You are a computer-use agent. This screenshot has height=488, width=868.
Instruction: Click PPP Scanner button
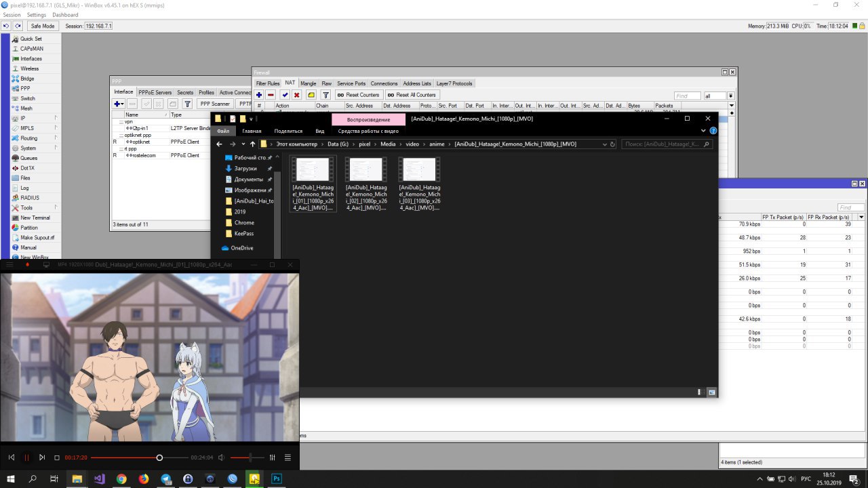point(215,104)
